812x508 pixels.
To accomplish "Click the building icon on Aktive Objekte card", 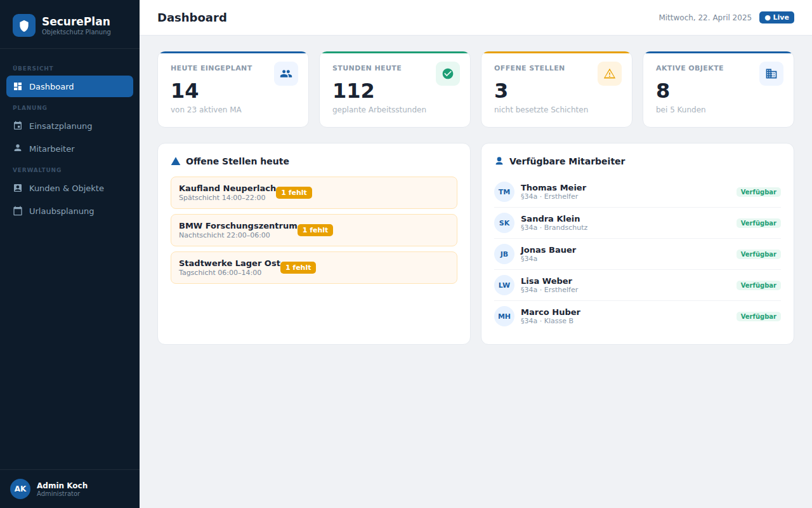I will [x=771, y=74].
